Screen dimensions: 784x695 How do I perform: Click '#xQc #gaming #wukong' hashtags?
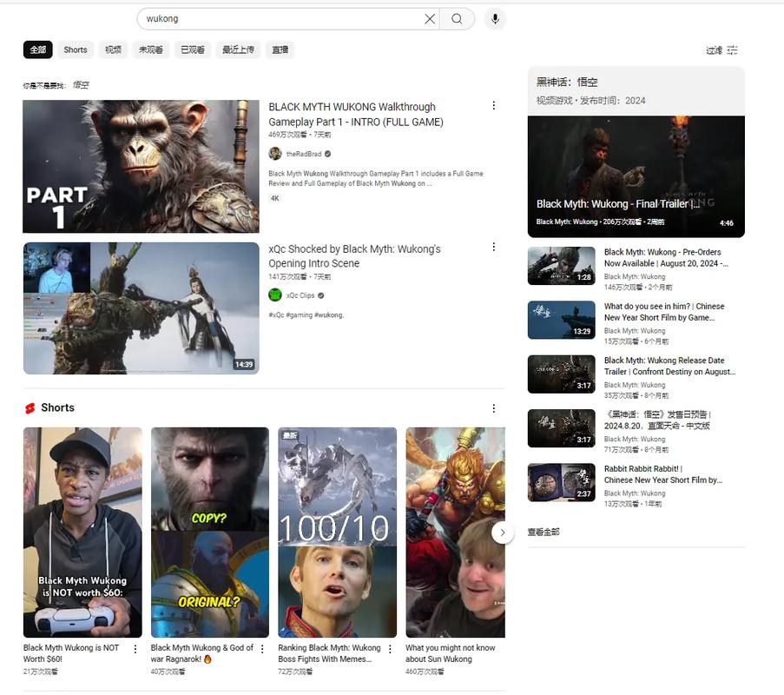tap(306, 315)
